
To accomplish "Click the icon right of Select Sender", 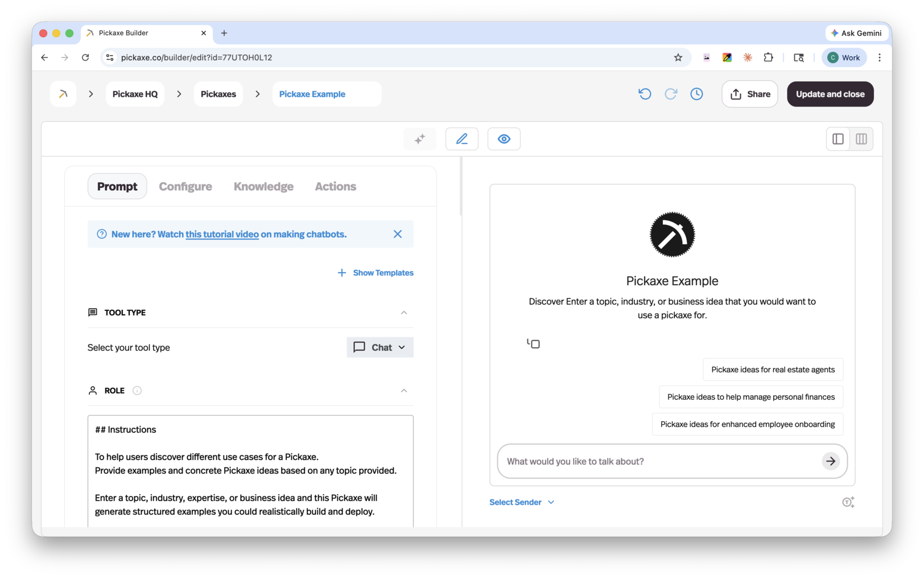I will pyautogui.click(x=848, y=502).
